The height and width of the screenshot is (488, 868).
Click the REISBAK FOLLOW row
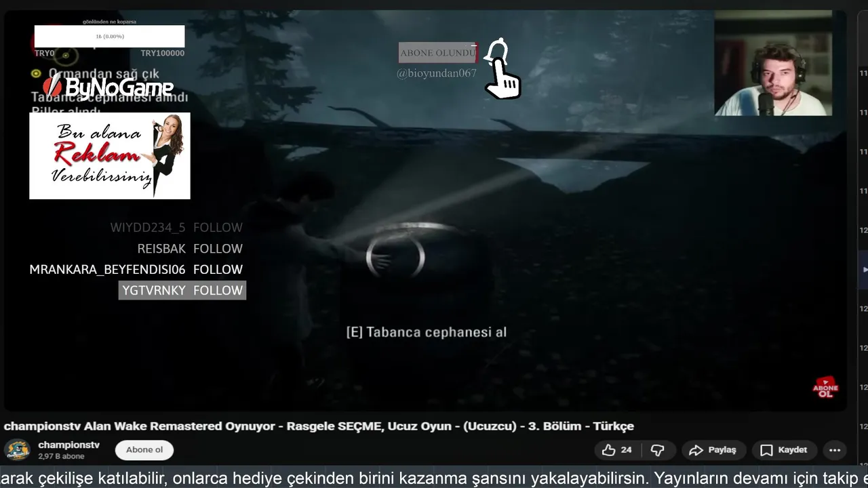(x=190, y=248)
